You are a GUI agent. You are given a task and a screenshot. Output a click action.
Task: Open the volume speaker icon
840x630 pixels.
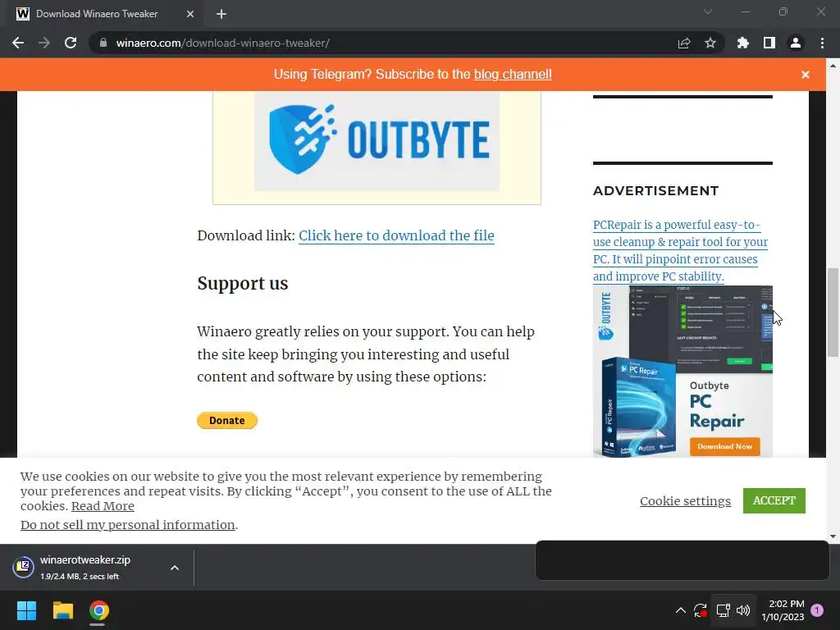pos(743,610)
